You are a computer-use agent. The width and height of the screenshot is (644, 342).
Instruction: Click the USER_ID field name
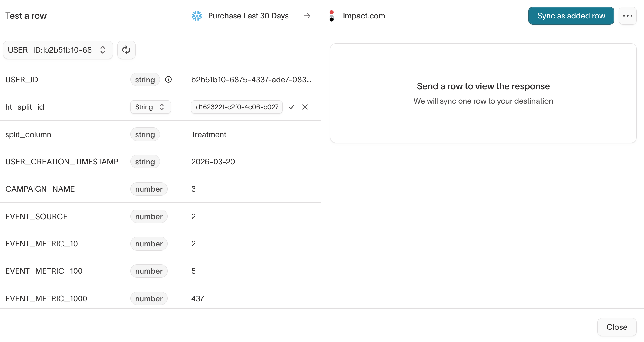coord(22,80)
